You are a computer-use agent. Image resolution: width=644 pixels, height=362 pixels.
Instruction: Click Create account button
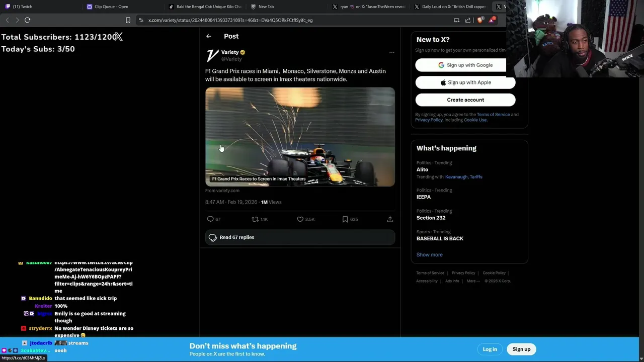[x=465, y=100]
